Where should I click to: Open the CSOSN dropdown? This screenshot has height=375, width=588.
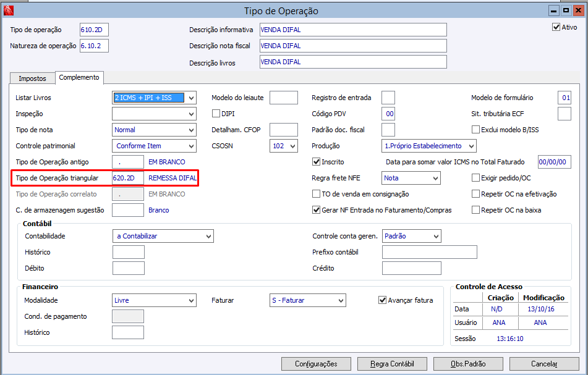tap(292, 146)
